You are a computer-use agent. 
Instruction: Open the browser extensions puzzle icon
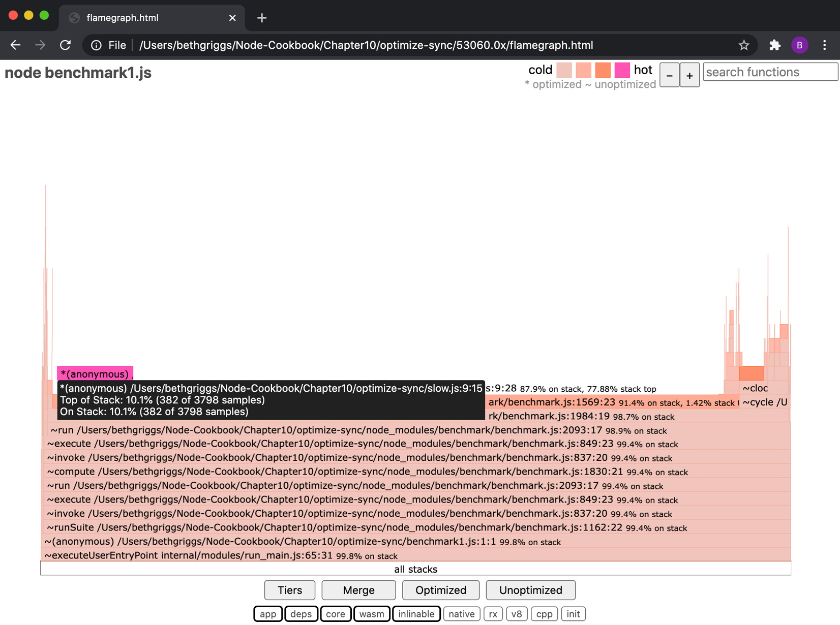[774, 45]
